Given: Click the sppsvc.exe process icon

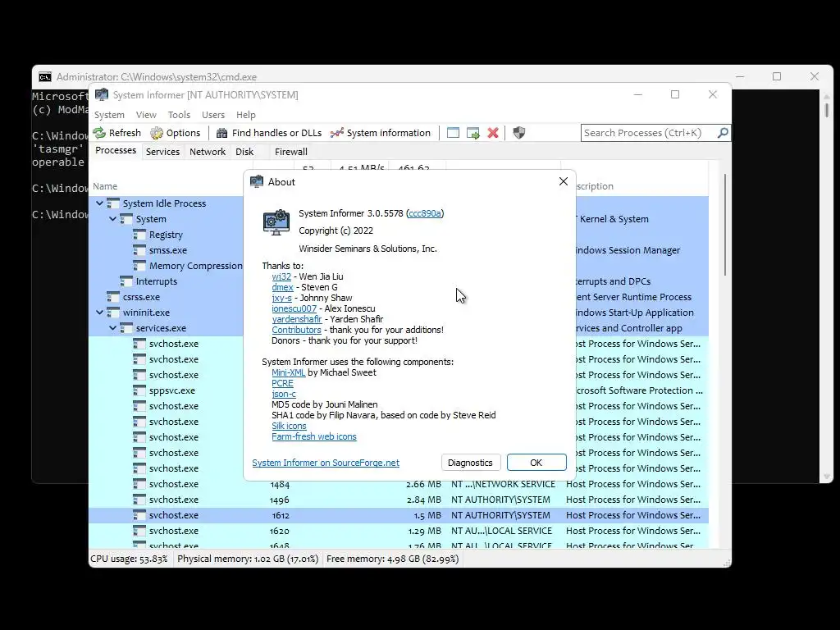Looking at the screenshot, I should (139, 390).
